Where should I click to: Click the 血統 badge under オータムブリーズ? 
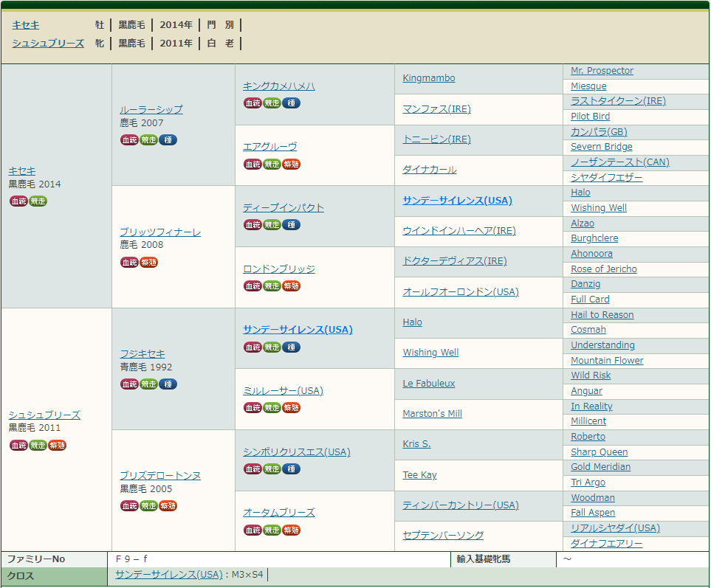pyautogui.click(x=253, y=530)
